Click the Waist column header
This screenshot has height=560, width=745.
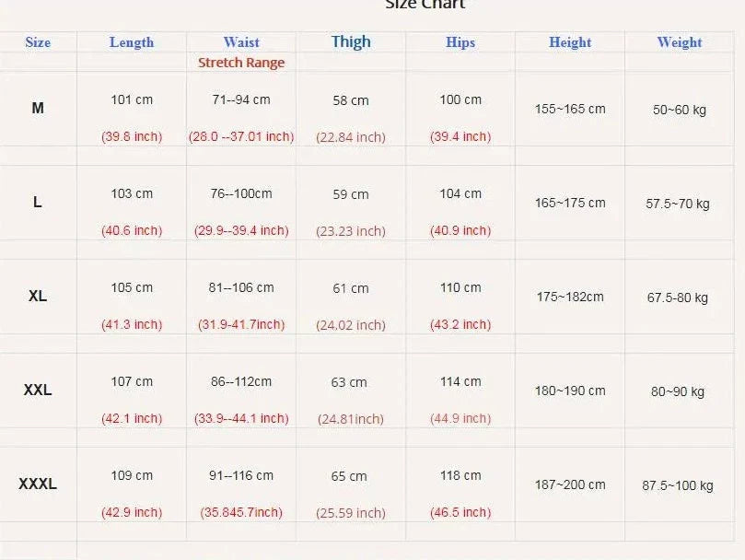pos(241,42)
